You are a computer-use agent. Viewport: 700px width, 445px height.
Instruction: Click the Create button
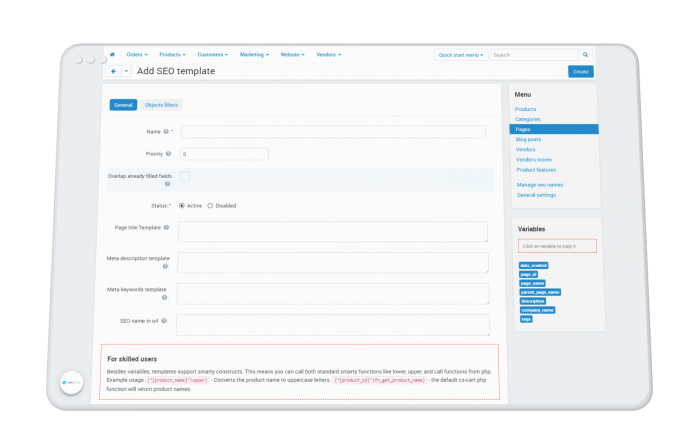[581, 71]
